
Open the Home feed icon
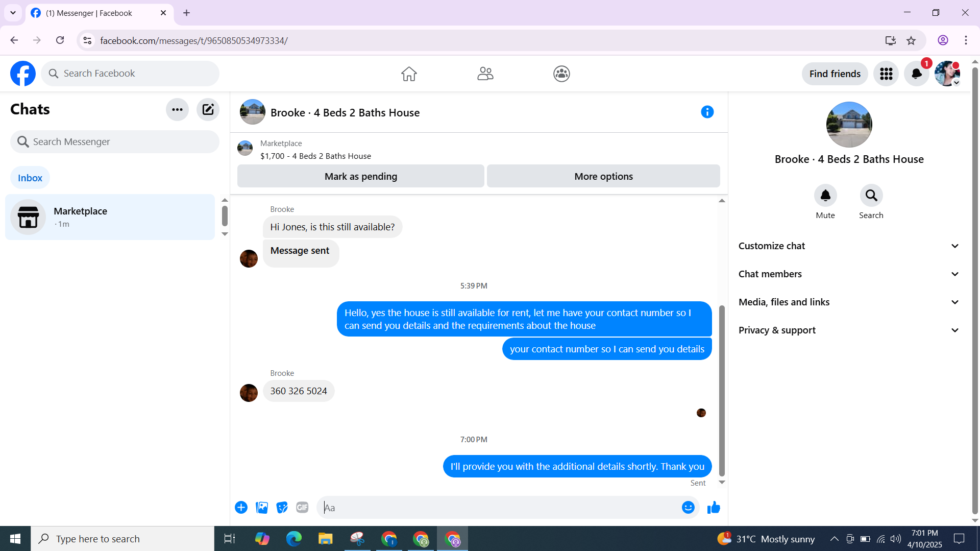(409, 74)
